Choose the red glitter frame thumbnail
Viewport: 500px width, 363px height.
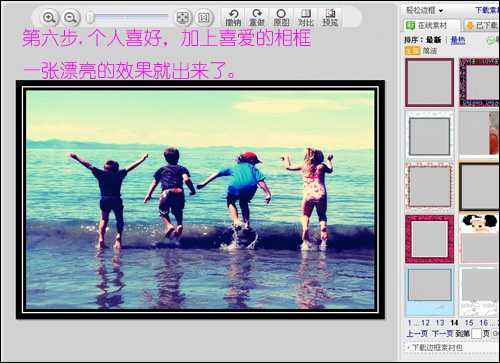pos(429,239)
